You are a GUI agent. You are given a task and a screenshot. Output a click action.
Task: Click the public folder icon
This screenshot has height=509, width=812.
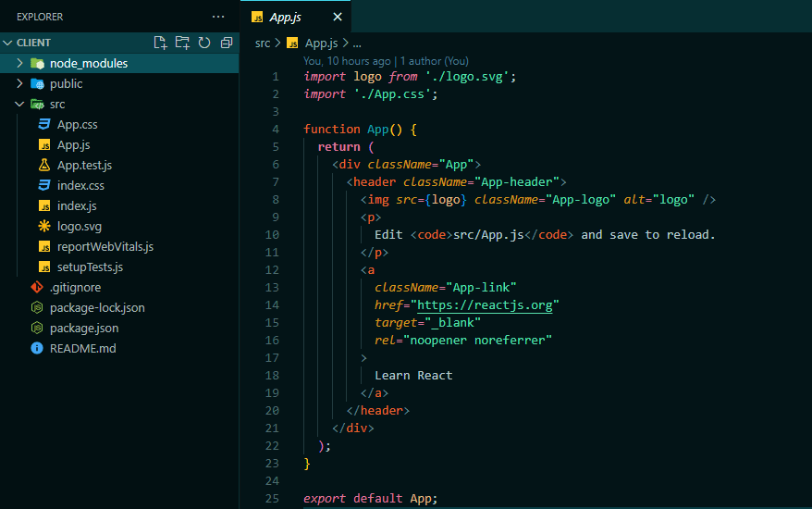coord(37,83)
